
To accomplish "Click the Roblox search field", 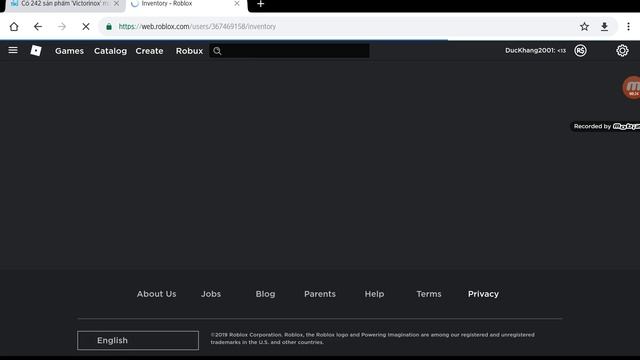I will 289,51.
